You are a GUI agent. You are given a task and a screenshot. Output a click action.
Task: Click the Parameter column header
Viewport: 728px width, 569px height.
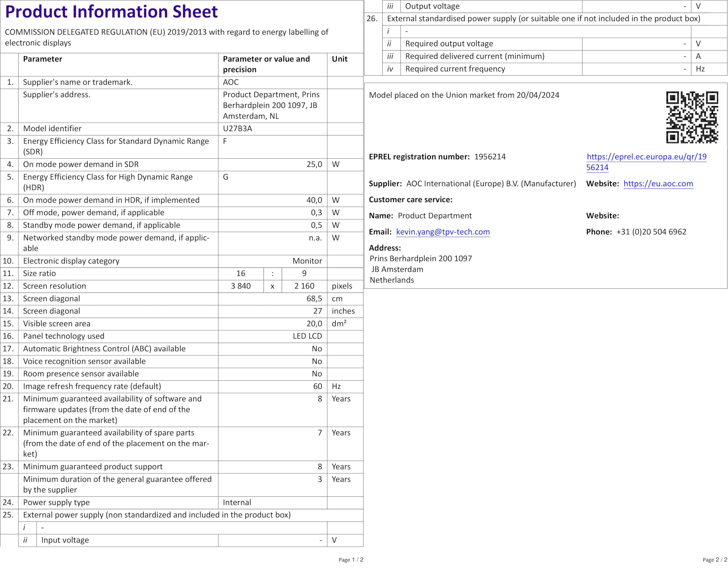click(42, 59)
